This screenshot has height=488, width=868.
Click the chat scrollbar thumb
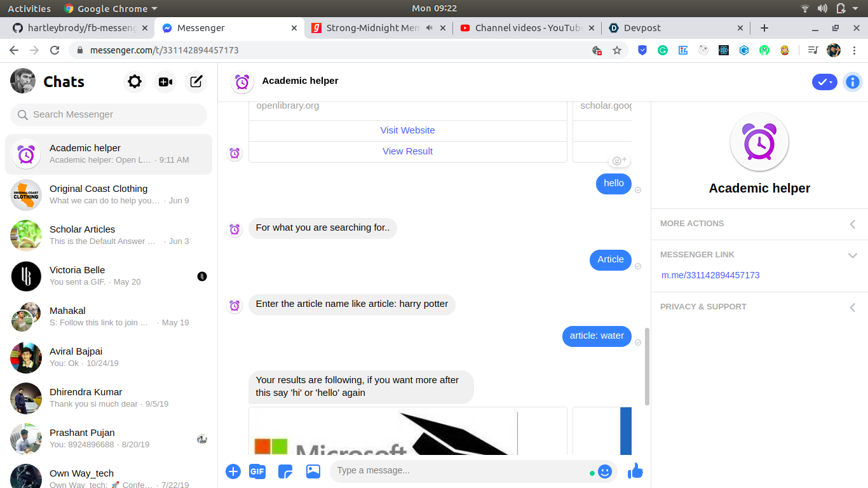pyautogui.click(x=647, y=367)
